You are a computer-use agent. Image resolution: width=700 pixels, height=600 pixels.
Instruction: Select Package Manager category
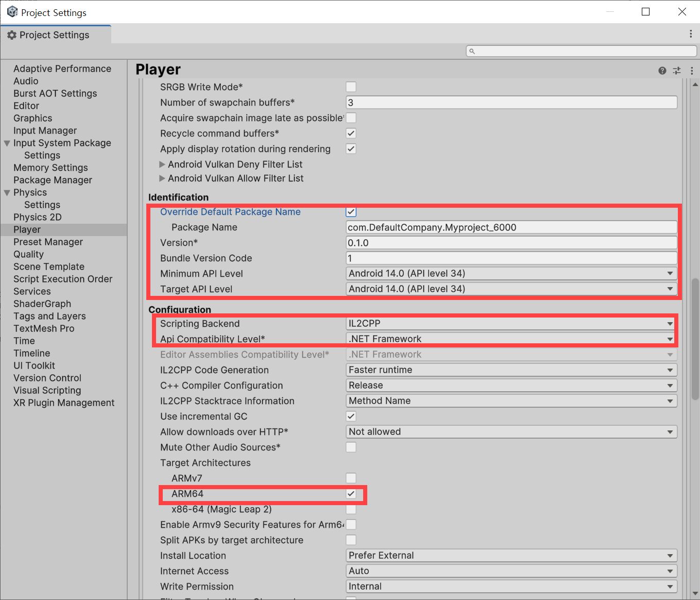point(53,180)
